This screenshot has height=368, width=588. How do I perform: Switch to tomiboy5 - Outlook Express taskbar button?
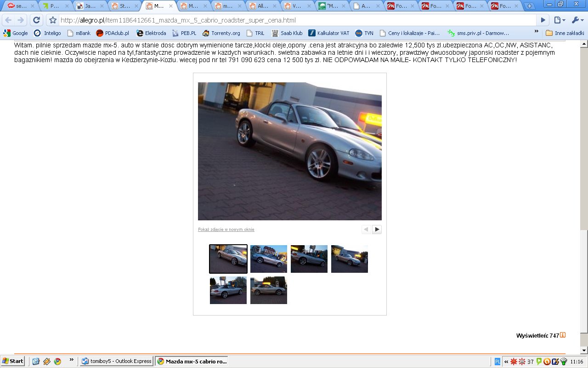(117, 361)
